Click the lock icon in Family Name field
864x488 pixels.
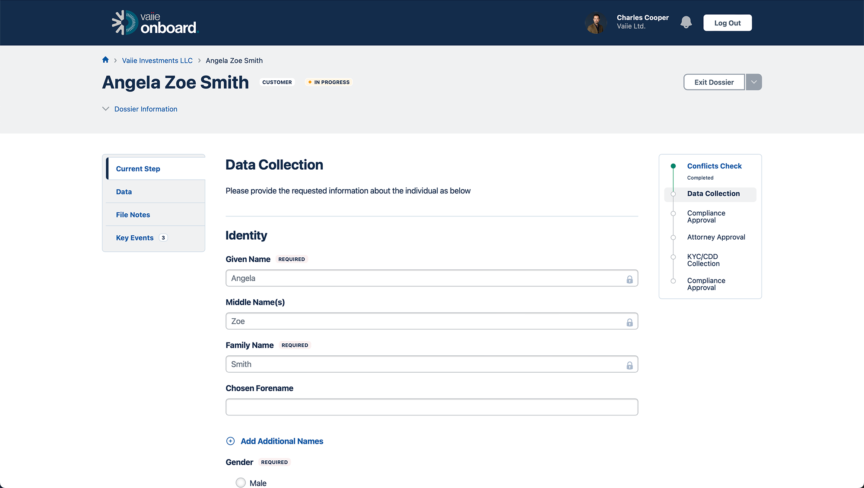click(629, 365)
